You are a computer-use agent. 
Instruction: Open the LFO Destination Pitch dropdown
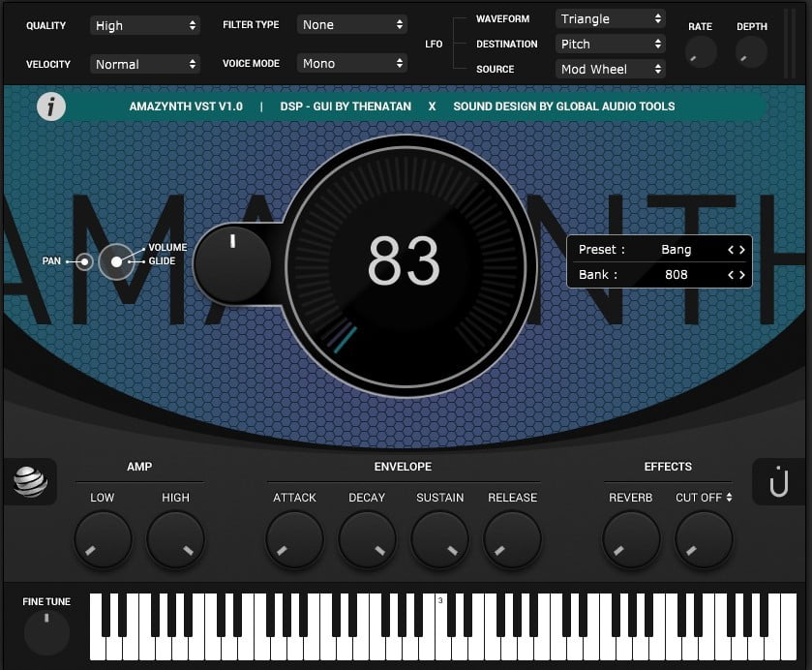(610, 43)
